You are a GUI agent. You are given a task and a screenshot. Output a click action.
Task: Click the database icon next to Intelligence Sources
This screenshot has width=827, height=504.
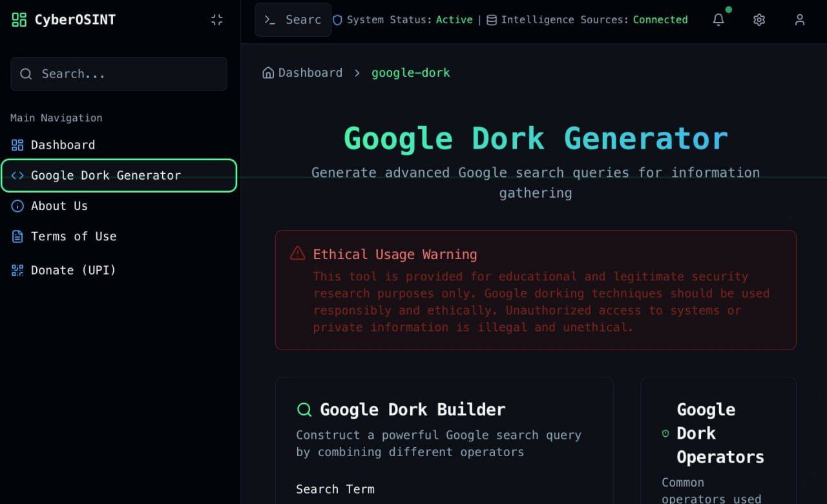pyautogui.click(x=492, y=20)
